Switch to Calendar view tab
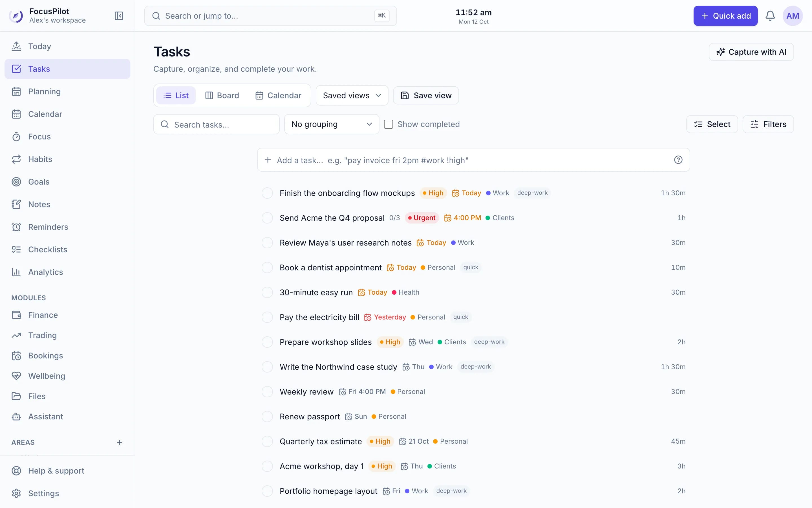Image resolution: width=812 pixels, height=508 pixels. pos(279,95)
